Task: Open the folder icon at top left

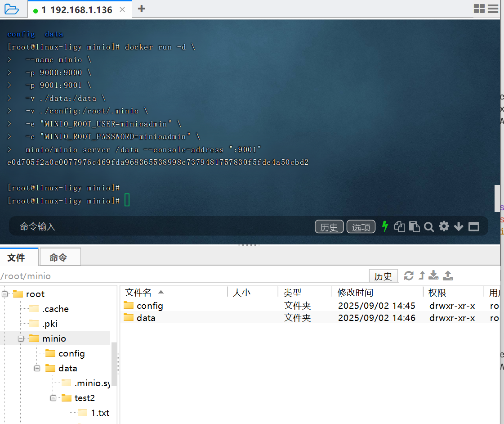Action: pyautogui.click(x=12, y=9)
